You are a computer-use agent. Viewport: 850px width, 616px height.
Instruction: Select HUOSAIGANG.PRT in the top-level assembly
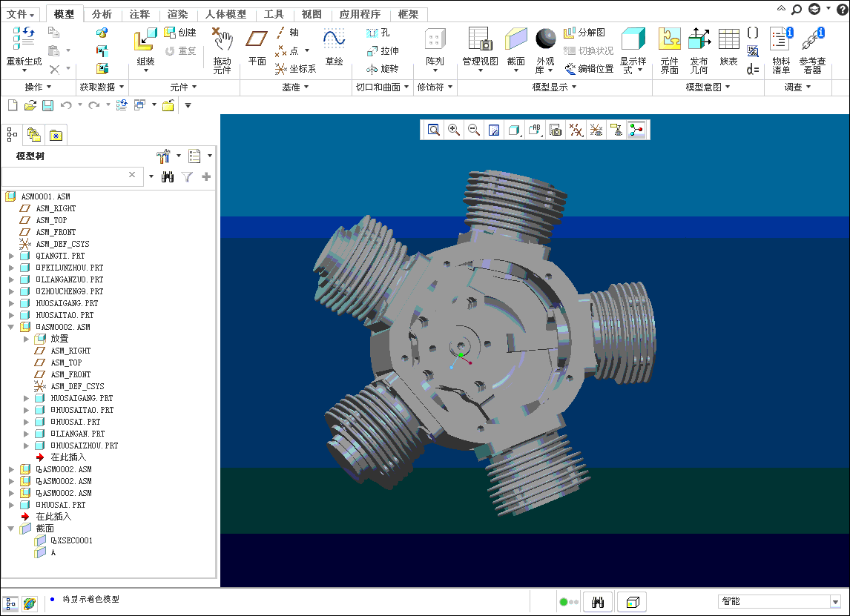(x=67, y=303)
